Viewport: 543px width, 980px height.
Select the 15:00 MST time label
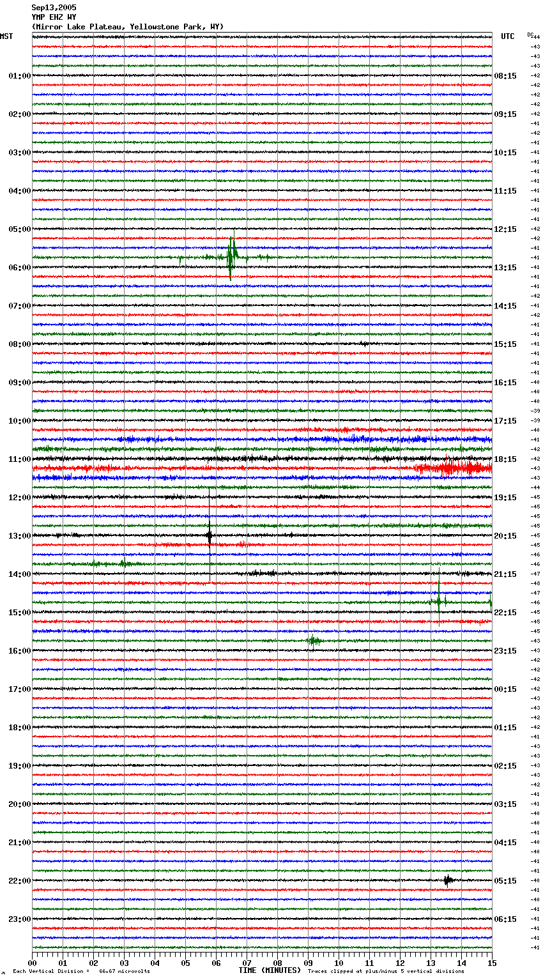(x=20, y=613)
